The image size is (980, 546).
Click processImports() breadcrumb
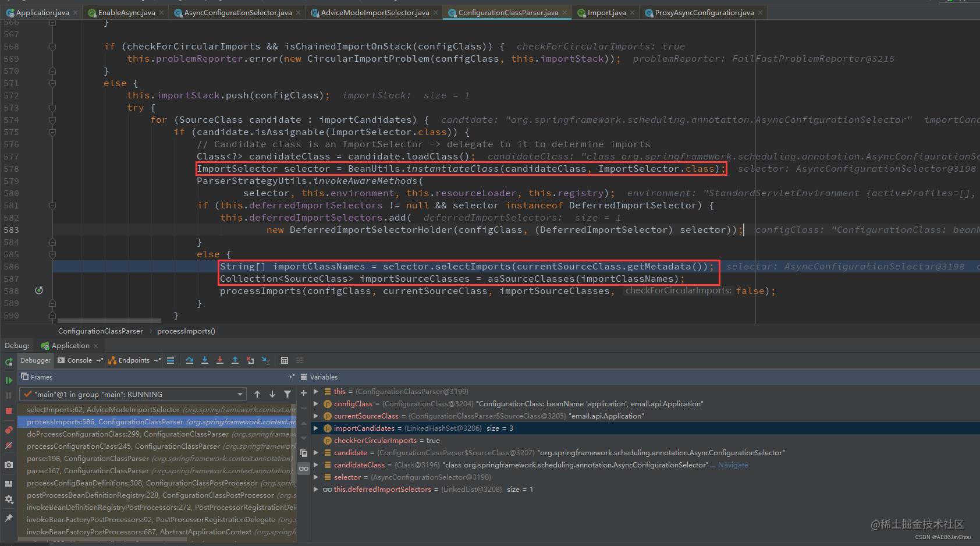coord(186,331)
